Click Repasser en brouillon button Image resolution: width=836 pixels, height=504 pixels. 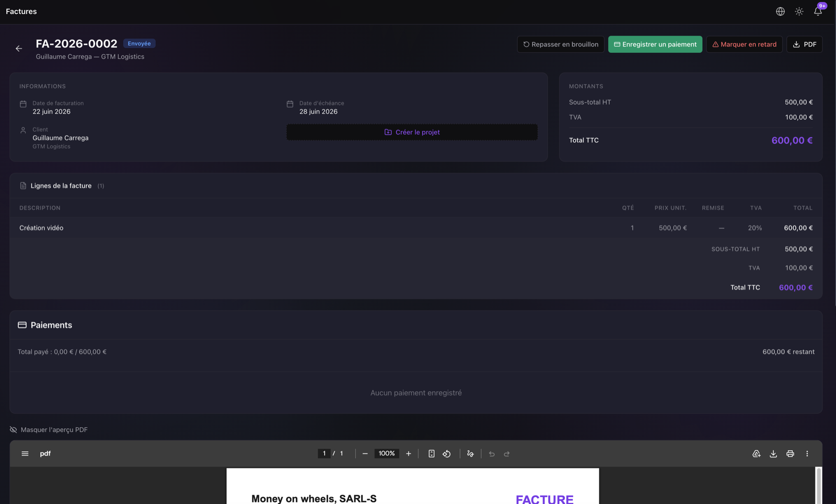click(561, 44)
